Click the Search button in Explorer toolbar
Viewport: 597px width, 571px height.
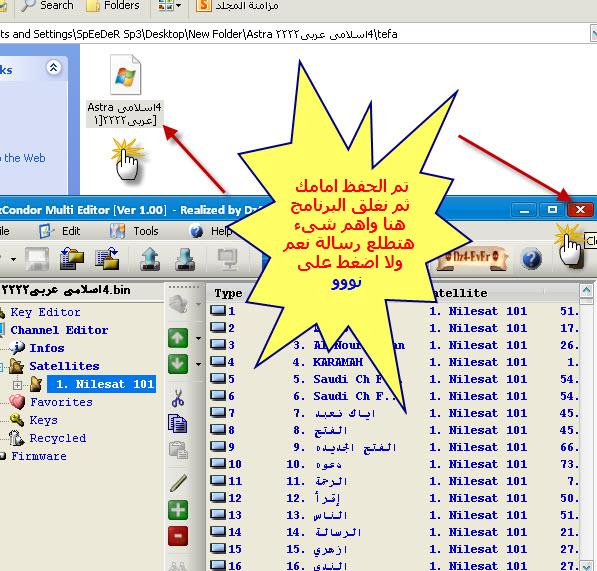click(x=47, y=6)
